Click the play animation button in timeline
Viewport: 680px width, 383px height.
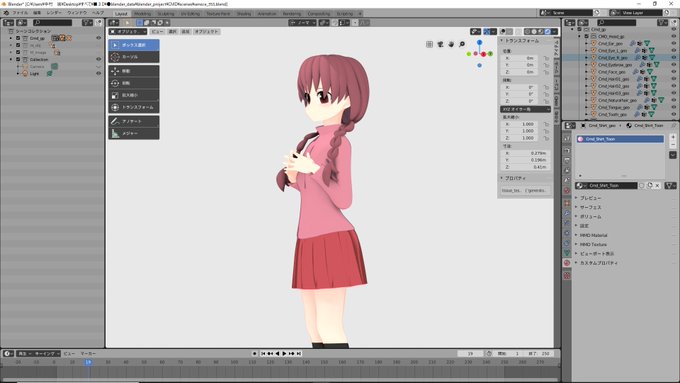click(284, 354)
